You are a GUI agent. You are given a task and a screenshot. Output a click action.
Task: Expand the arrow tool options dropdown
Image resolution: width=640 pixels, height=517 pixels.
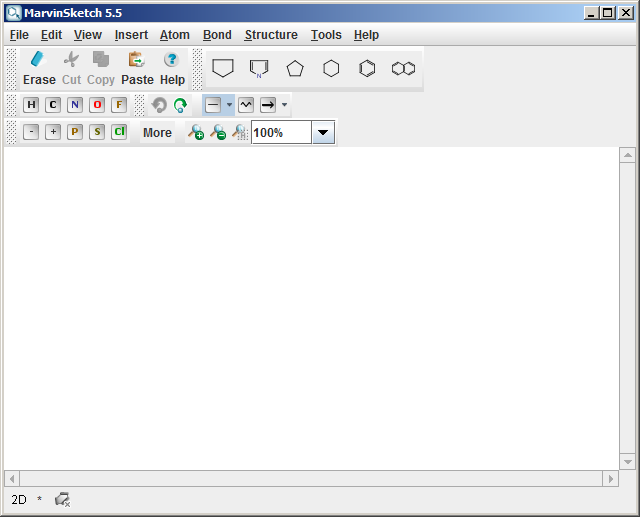[x=284, y=105]
